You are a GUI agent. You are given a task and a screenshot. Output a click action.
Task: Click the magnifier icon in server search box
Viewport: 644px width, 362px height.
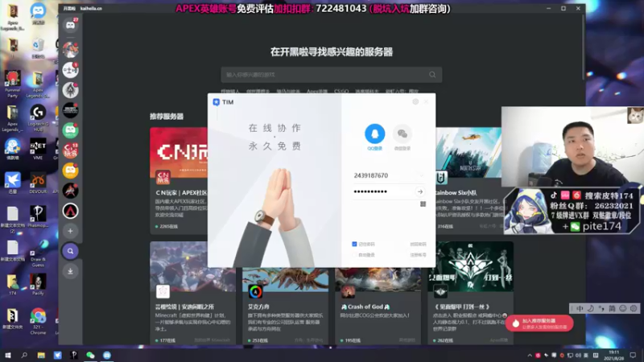pyautogui.click(x=432, y=75)
